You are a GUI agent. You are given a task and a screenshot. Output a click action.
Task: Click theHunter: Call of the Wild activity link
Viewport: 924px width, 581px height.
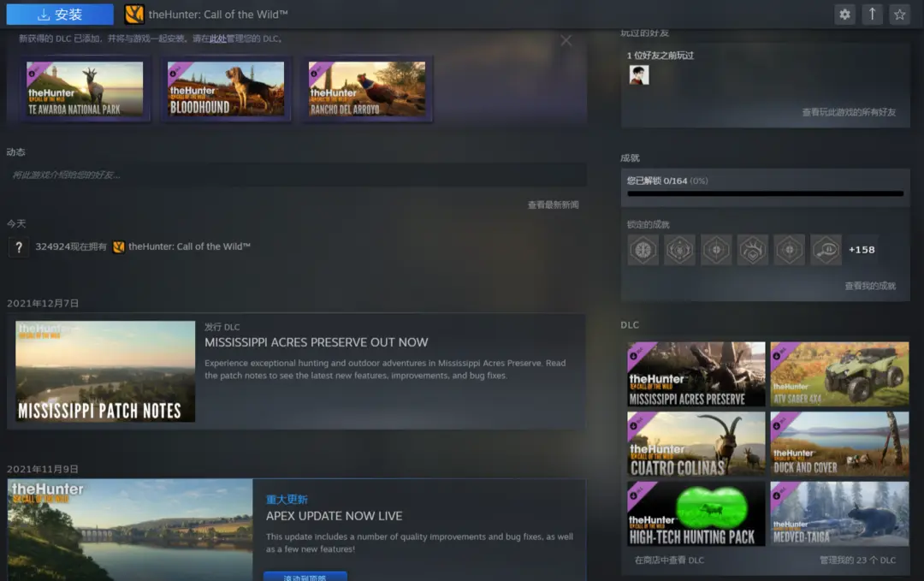tap(189, 247)
